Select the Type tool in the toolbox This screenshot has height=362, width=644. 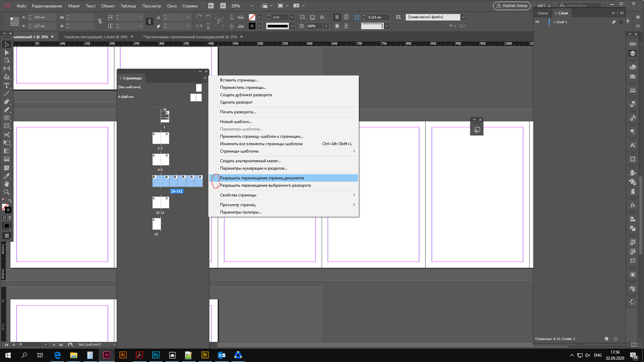[x=6, y=85]
